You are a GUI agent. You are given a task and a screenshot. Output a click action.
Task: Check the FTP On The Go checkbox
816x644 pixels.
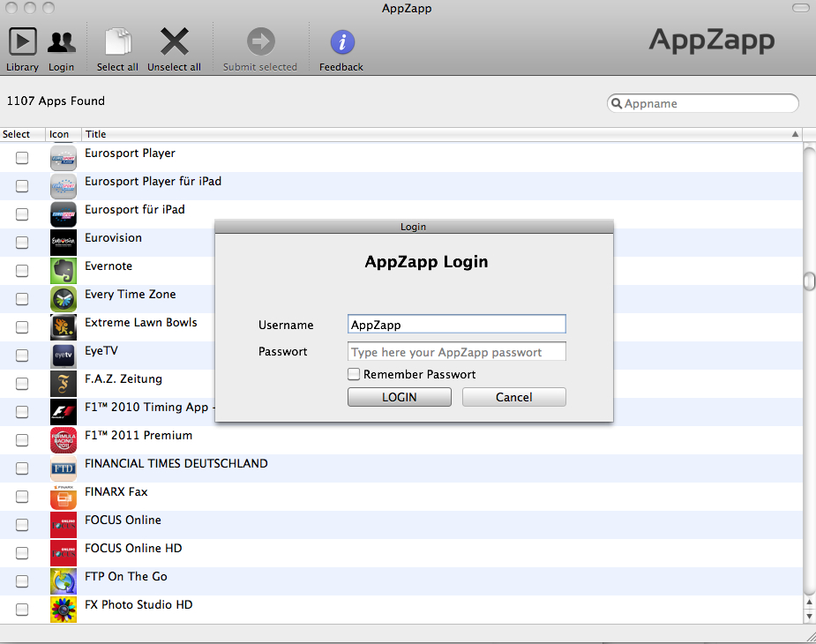[22, 581]
